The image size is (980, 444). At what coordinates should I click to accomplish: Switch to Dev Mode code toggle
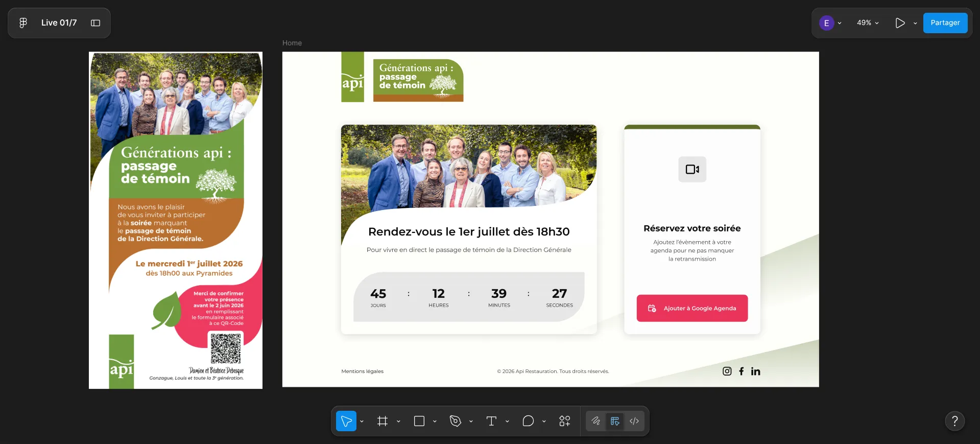coord(634,421)
